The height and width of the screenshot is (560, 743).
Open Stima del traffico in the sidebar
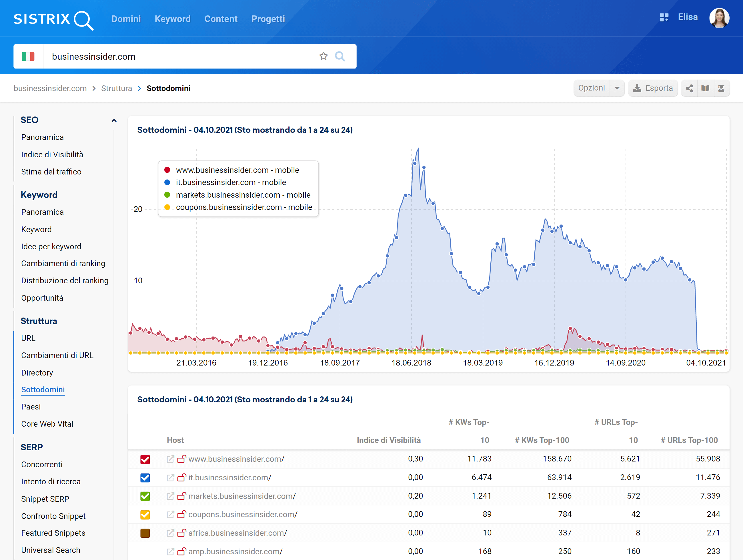tap(51, 172)
